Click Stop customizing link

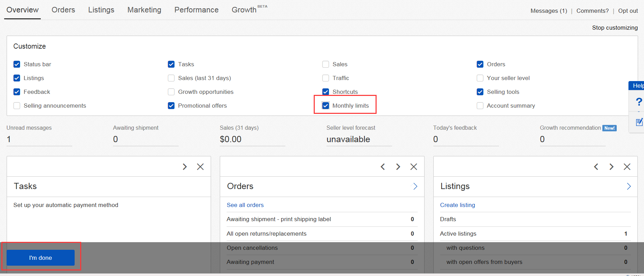coord(615,28)
